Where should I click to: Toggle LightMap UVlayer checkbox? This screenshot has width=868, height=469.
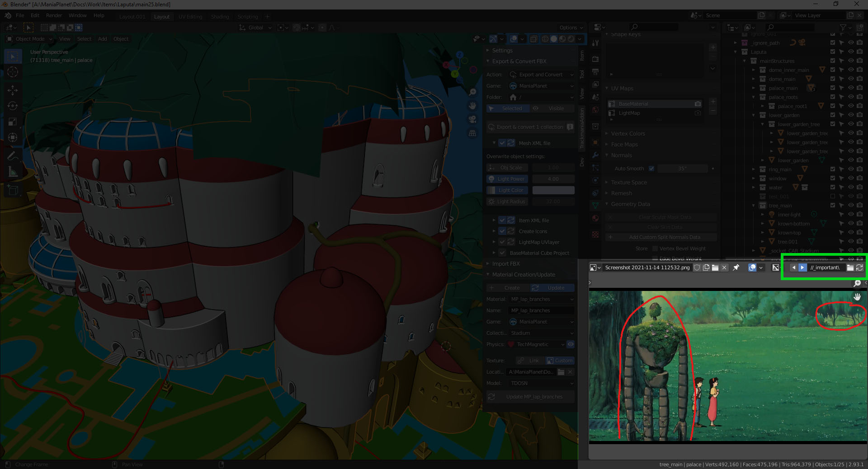tap(502, 242)
